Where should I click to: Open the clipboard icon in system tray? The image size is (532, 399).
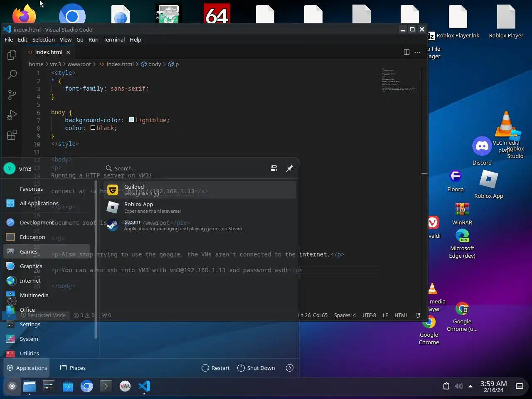pyautogui.click(x=446, y=386)
